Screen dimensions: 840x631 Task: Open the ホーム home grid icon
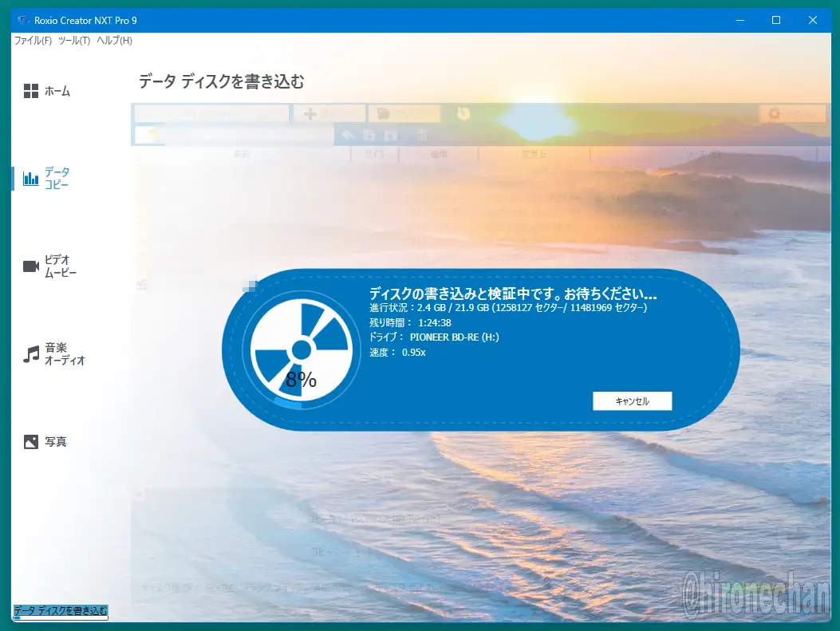click(31, 91)
